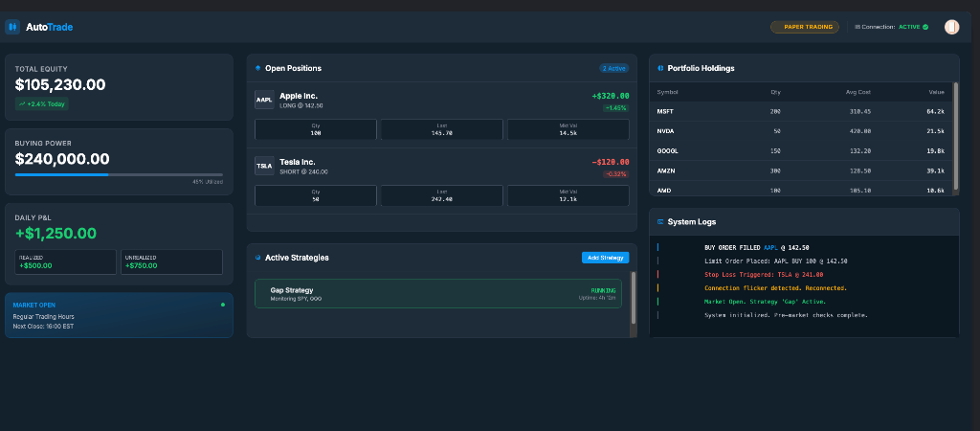Click the Stop Loss Triggered TSLA log entry

(764, 275)
